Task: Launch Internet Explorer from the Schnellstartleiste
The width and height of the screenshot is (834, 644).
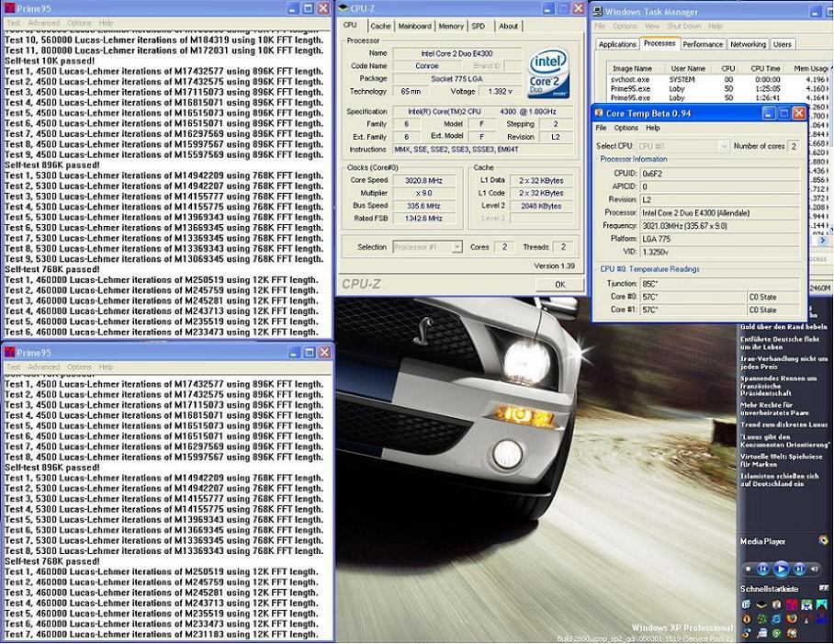Action: pyautogui.click(x=776, y=619)
